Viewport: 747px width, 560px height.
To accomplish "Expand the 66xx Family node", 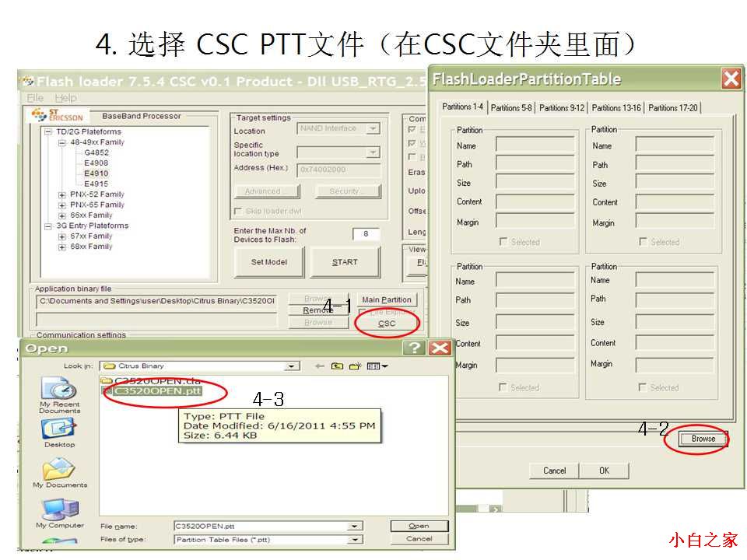I will (x=62, y=215).
